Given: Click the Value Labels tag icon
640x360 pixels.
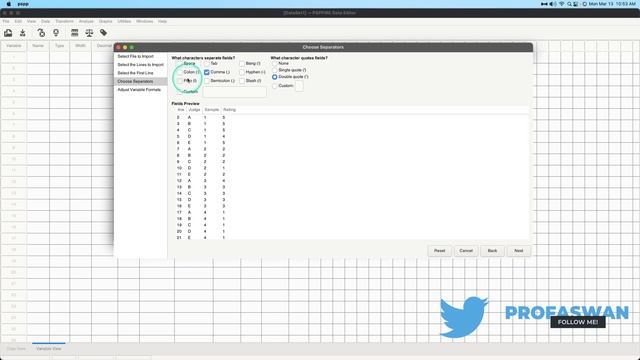Looking at the screenshot, I should (104, 33).
